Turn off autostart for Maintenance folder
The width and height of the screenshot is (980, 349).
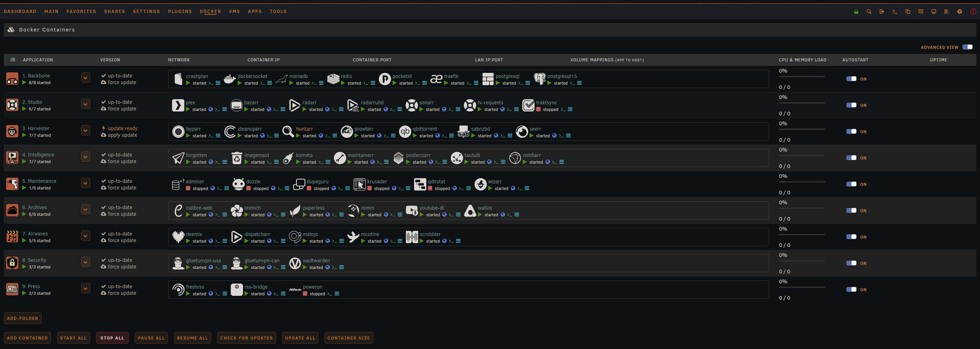click(x=851, y=184)
